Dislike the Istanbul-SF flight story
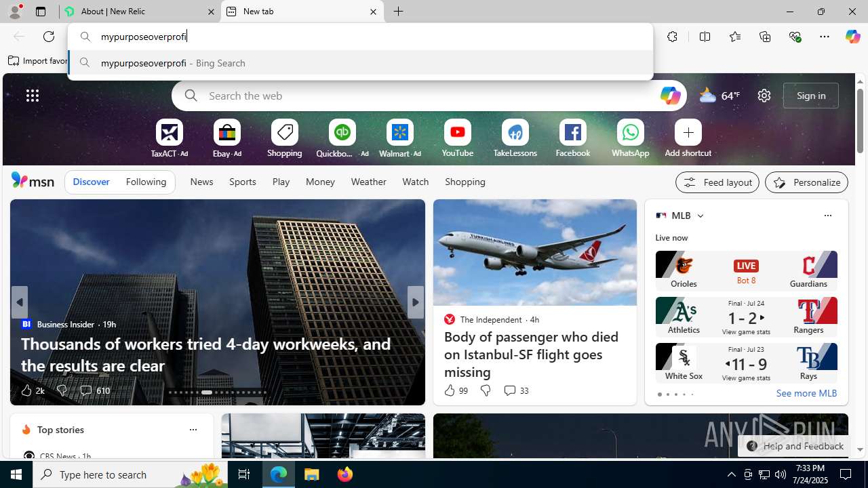 coord(485,390)
